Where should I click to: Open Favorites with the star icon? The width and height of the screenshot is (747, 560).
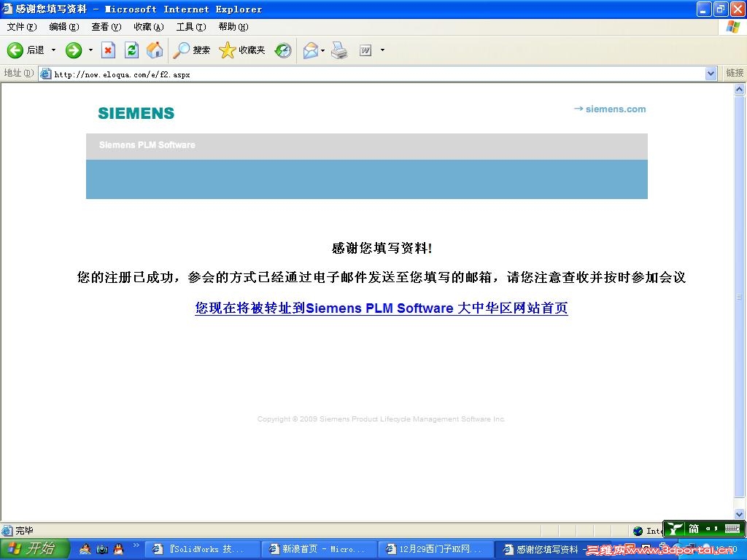[228, 50]
